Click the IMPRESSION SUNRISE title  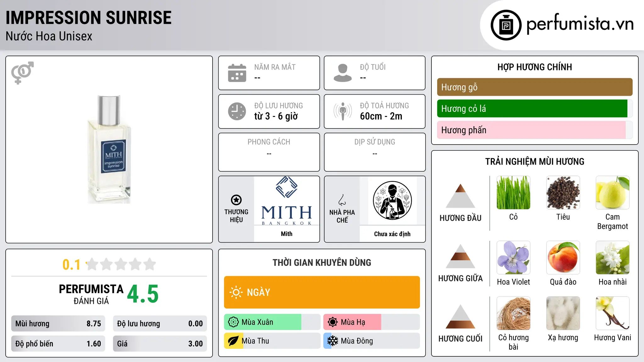click(x=89, y=18)
